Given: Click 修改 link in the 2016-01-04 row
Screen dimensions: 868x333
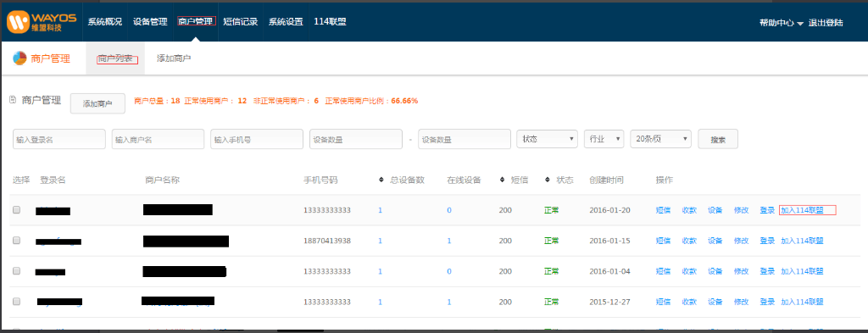Looking at the screenshot, I should pyautogui.click(x=741, y=271).
